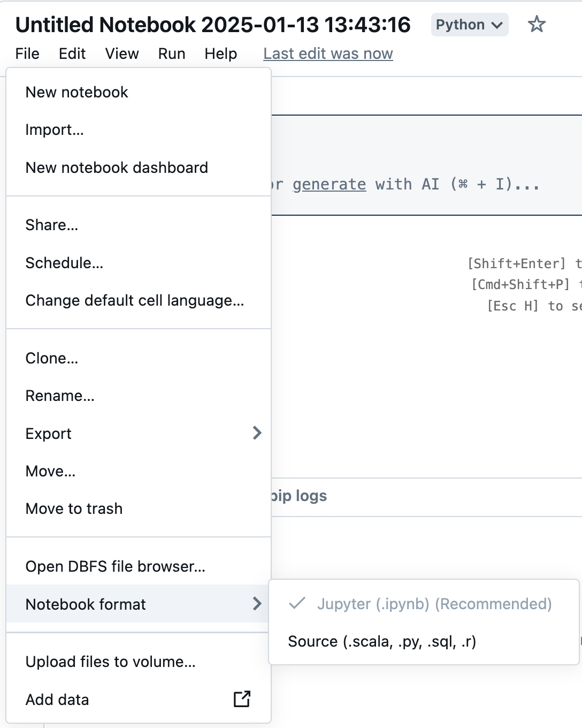
Task: Click the 'Last edit was now' link
Action: click(328, 54)
